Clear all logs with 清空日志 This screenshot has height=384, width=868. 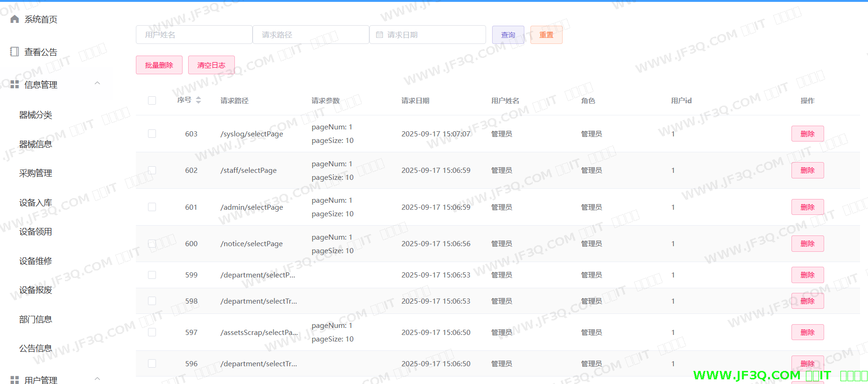(x=211, y=65)
